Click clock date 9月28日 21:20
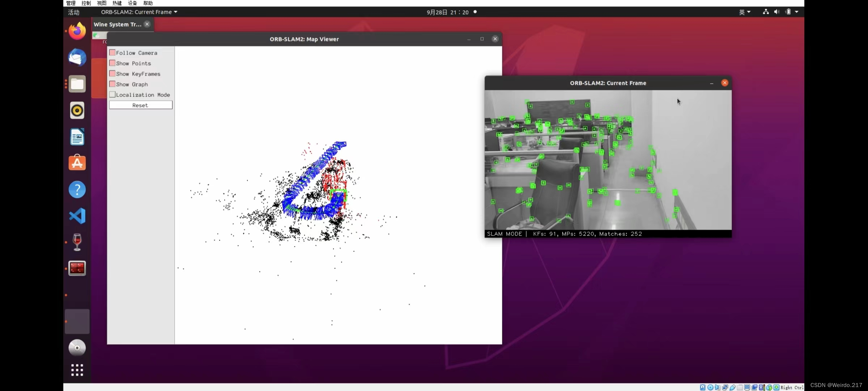 (447, 12)
